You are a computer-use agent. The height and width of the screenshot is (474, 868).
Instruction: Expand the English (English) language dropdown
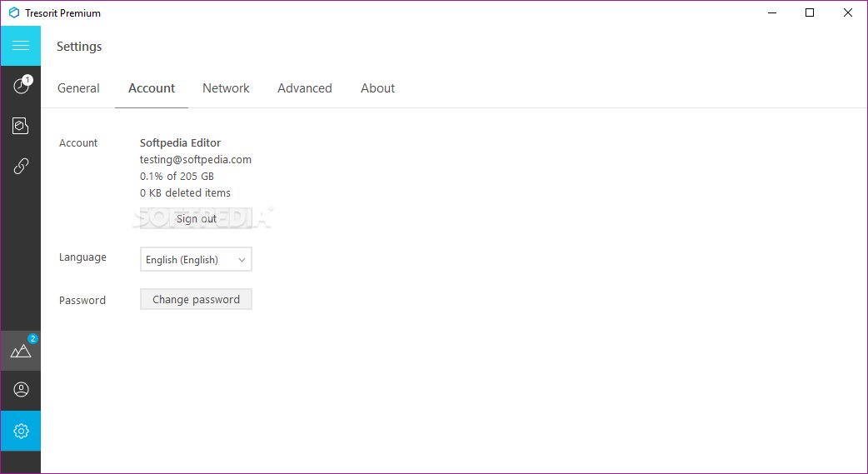(x=196, y=259)
